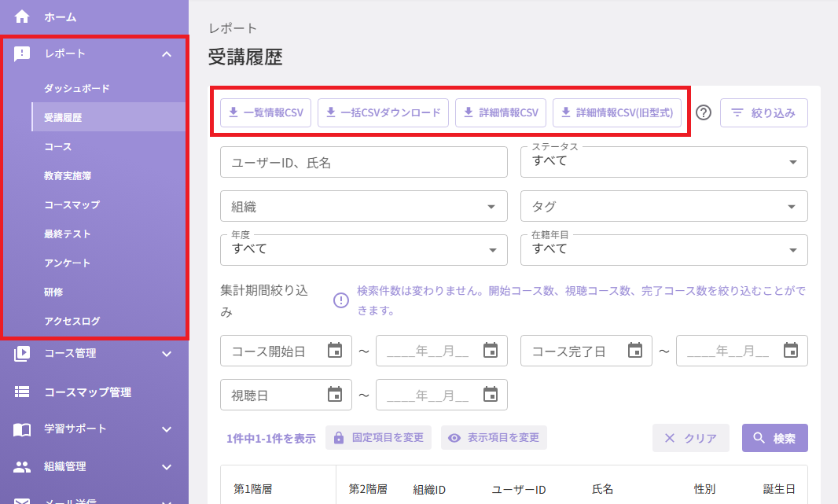This screenshot has width=838, height=504.
Task: Open calendar for コース開始日 end date
Action: (x=491, y=351)
